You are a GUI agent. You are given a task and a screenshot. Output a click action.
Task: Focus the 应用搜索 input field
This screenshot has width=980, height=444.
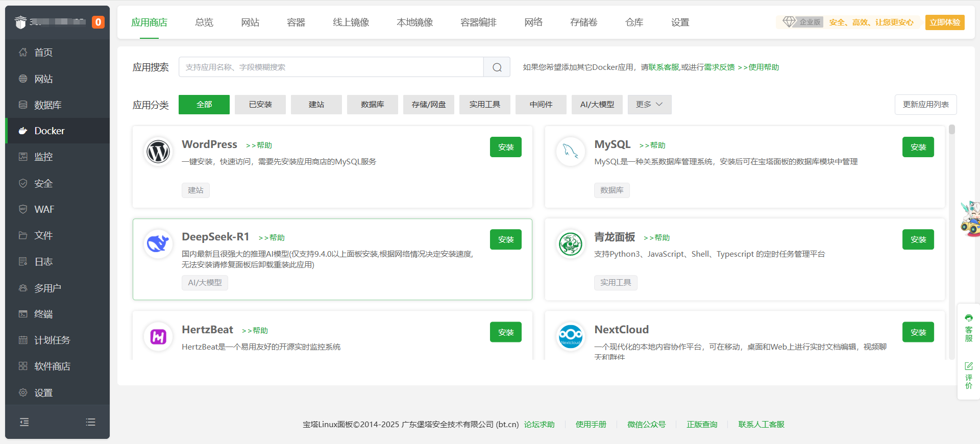click(331, 67)
